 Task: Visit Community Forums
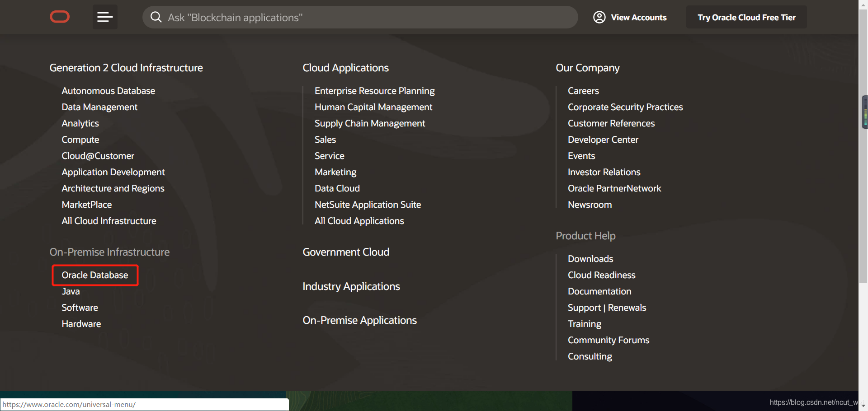point(609,340)
